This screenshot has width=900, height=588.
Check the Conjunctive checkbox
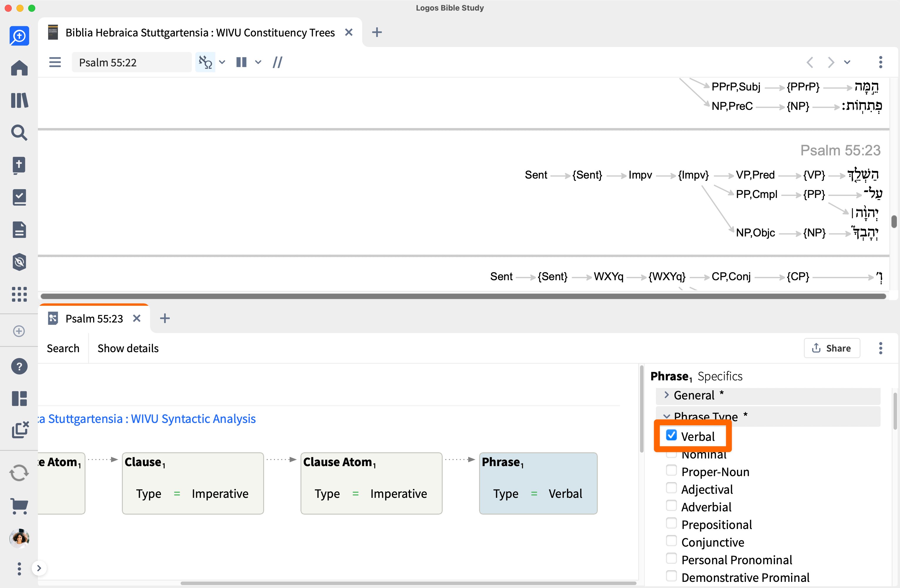[671, 541]
